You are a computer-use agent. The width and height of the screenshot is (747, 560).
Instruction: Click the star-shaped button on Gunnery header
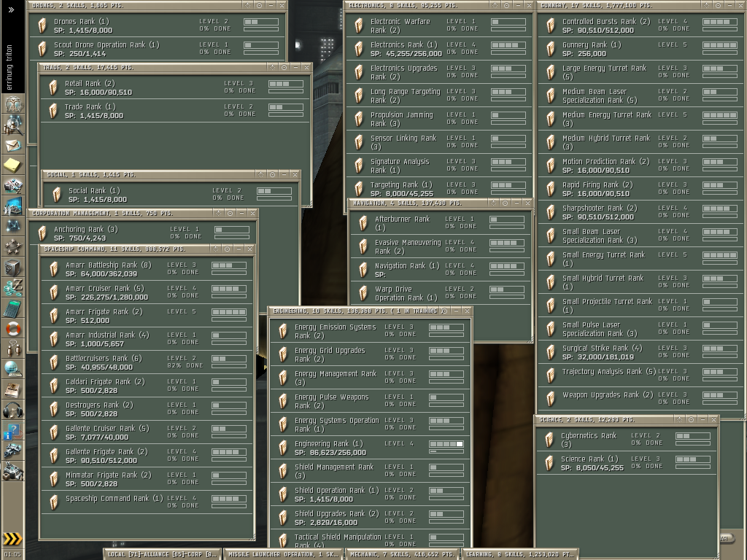707,5
